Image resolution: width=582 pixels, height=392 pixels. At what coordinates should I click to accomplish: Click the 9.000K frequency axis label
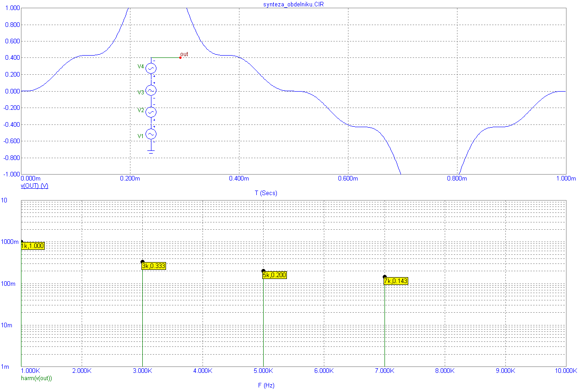(505, 371)
